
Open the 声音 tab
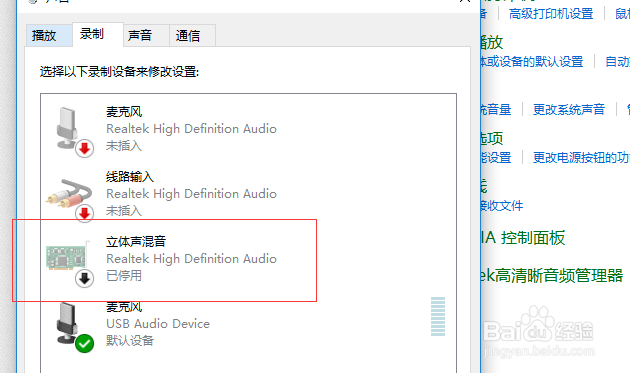pos(146,35)
